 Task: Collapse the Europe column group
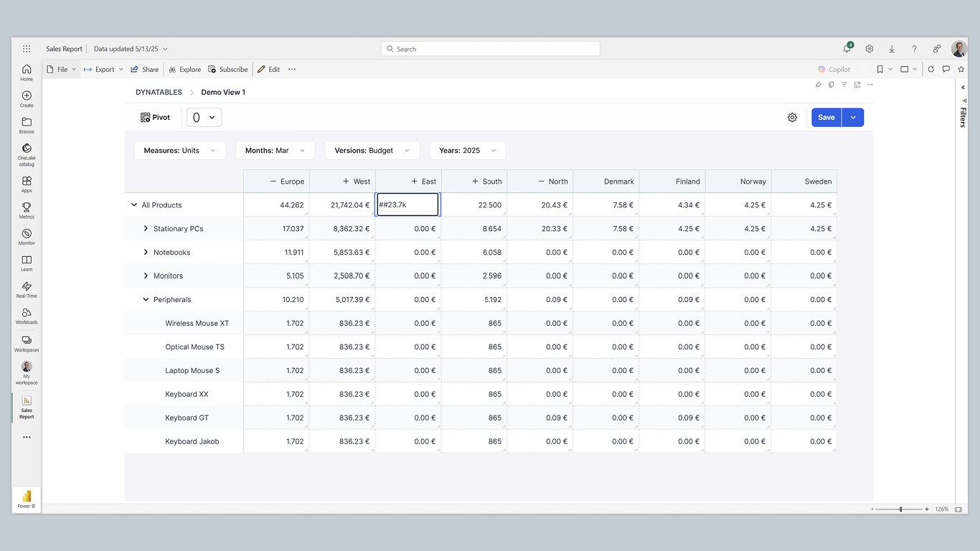pos(273,182)
